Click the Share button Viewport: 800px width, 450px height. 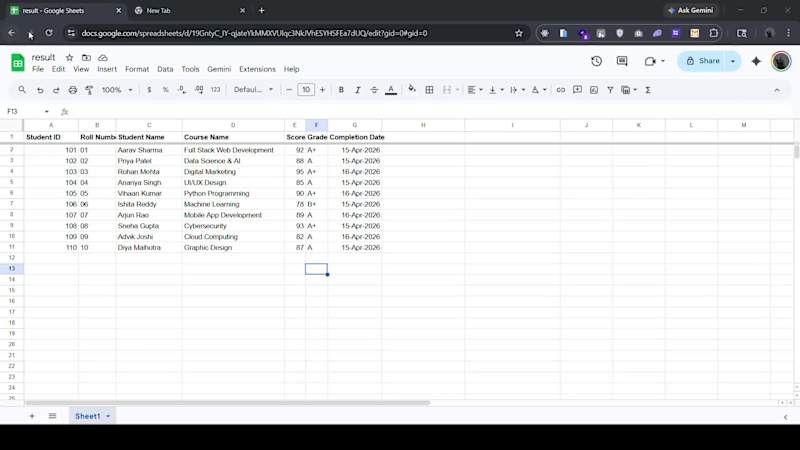pyautogui.click(x=703, y=61)
